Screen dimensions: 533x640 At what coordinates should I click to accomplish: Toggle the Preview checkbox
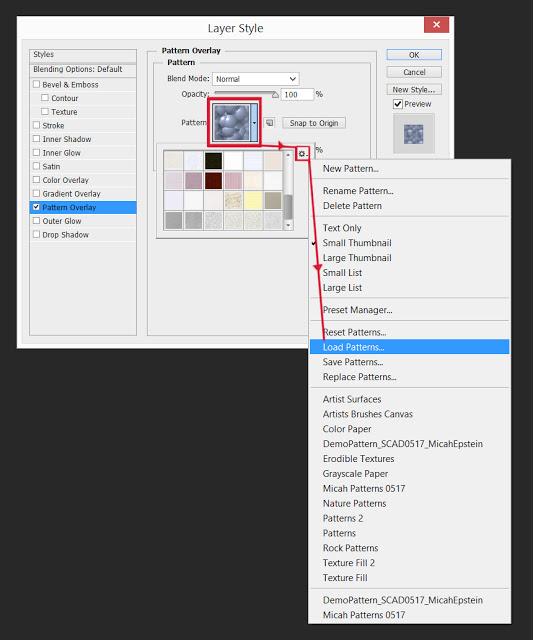tap(398, 104)
